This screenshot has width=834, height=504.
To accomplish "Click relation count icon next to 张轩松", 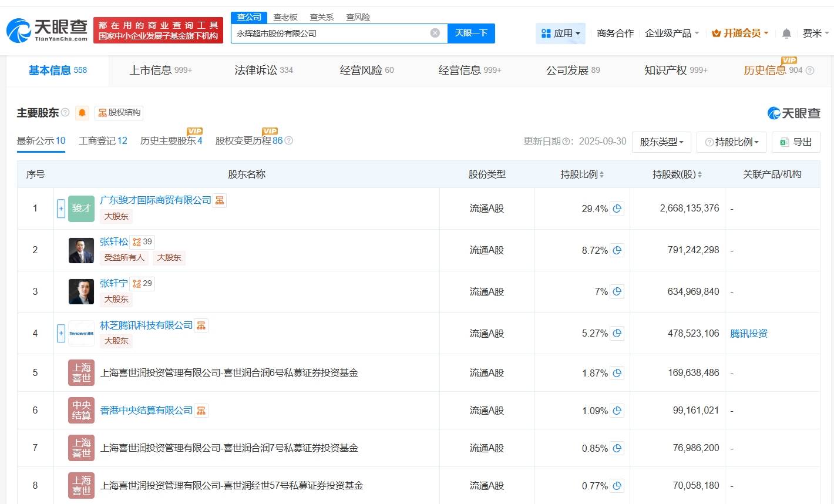I will coord(142,241).
